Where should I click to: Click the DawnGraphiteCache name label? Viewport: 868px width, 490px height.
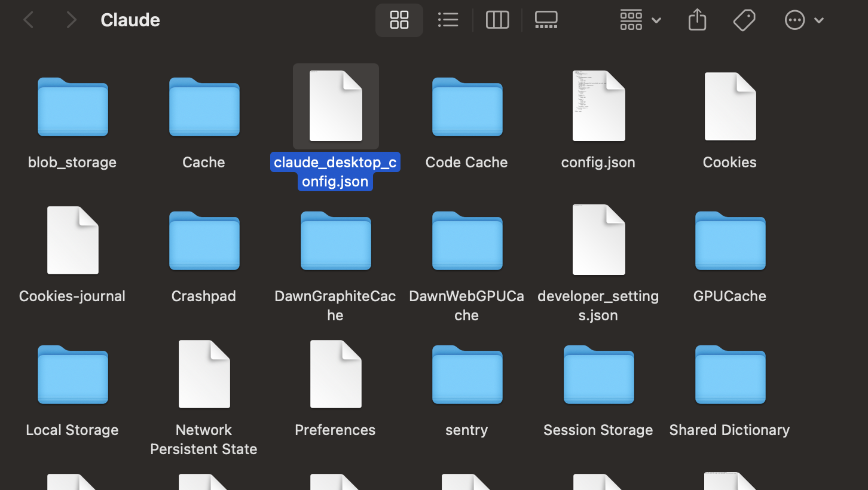tap(335, 306)
